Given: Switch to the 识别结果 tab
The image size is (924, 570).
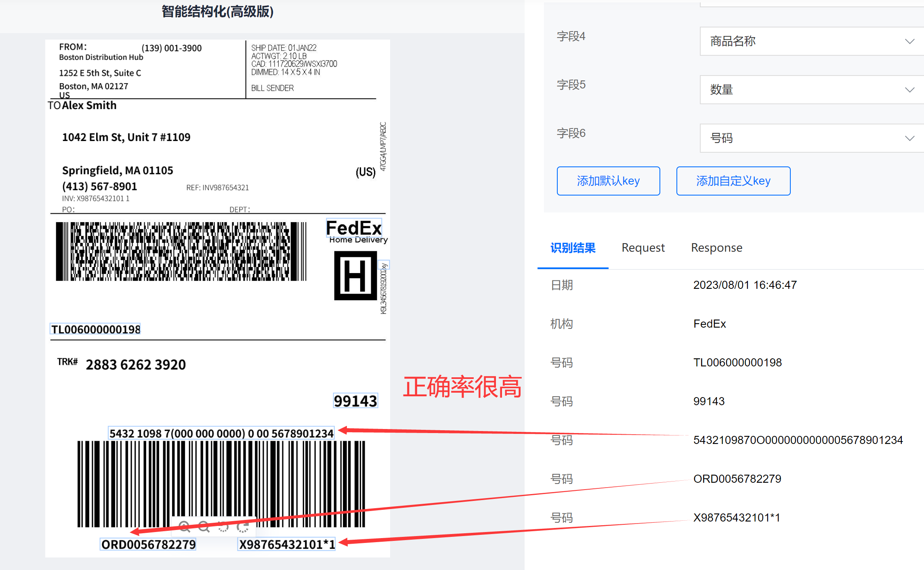Looking at the screenshot, I should click(573, 248).
